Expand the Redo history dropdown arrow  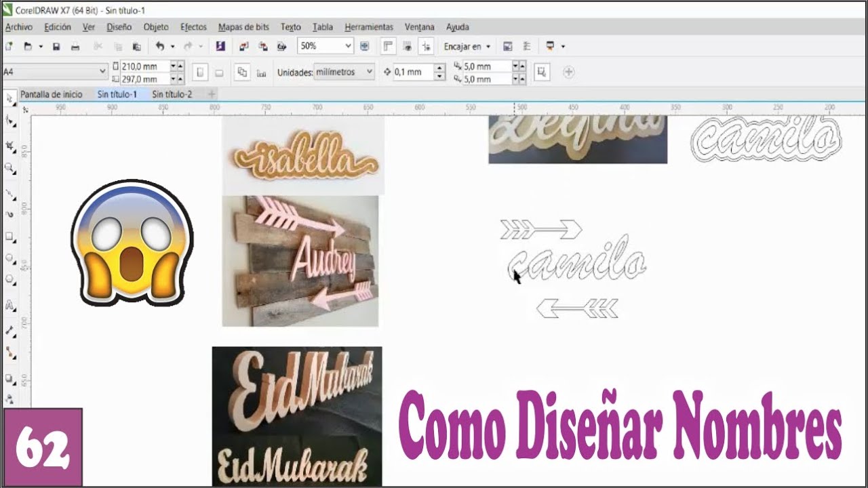[200, 46]
